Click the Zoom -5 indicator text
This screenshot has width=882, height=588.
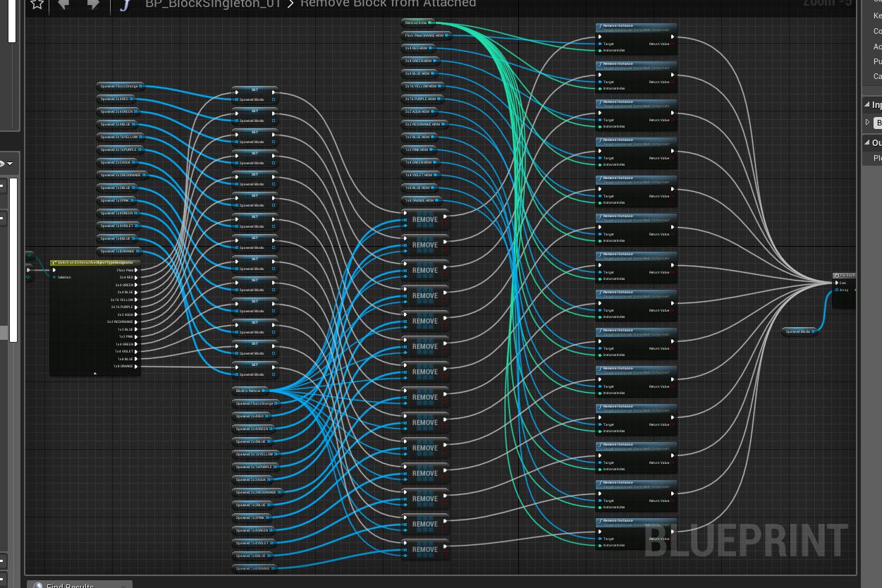click(826, 3)
